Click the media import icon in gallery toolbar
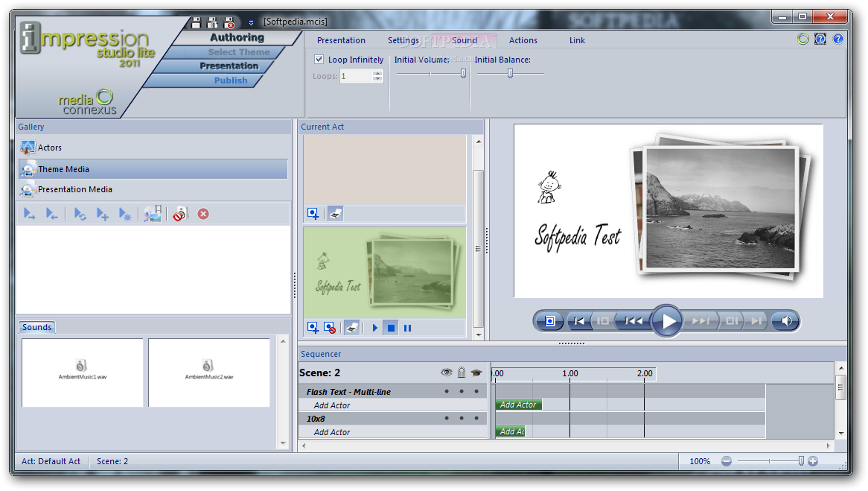This screenshot has height=491, width=868. (152, 214)
